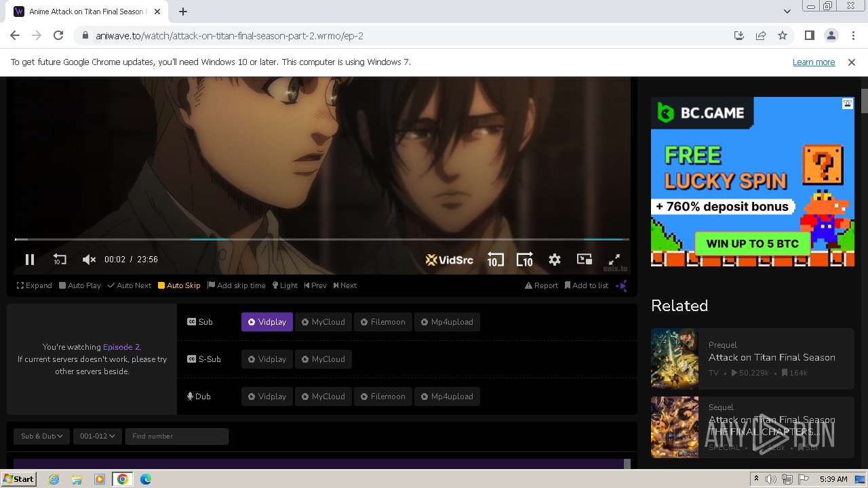Pause the video playback
868x488 pixels.
point(30,260)
